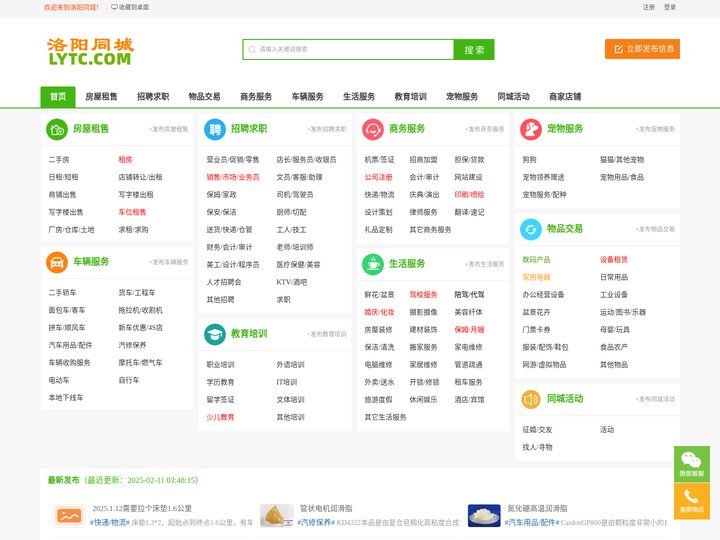Open the red 婚庆/化妆 link

(x=379, y=312)
